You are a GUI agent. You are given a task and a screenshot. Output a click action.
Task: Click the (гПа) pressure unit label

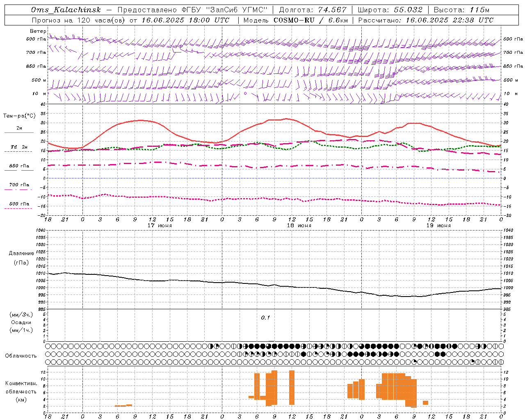pos(21,262)
